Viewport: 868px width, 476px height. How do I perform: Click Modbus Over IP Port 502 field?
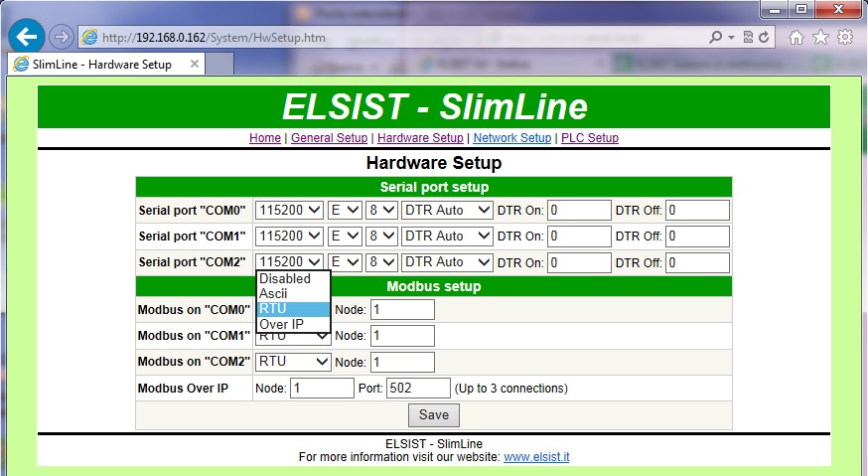(x=418, y=388)
